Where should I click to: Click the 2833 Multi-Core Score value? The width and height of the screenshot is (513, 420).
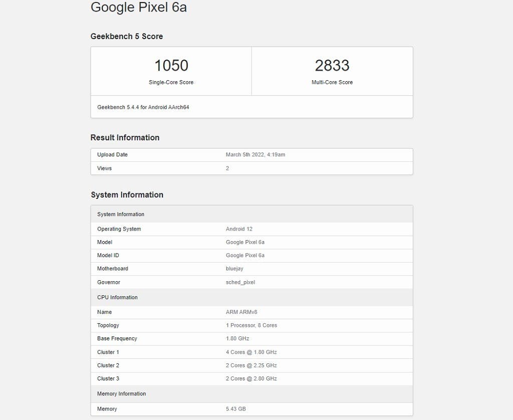pyautogui.click(x=332, y=66)
